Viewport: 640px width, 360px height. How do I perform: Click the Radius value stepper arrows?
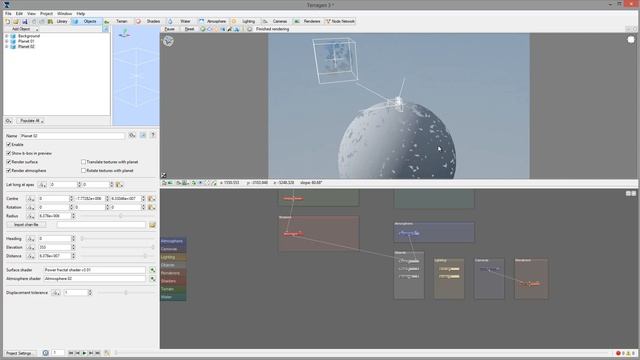tap(73, 216)
